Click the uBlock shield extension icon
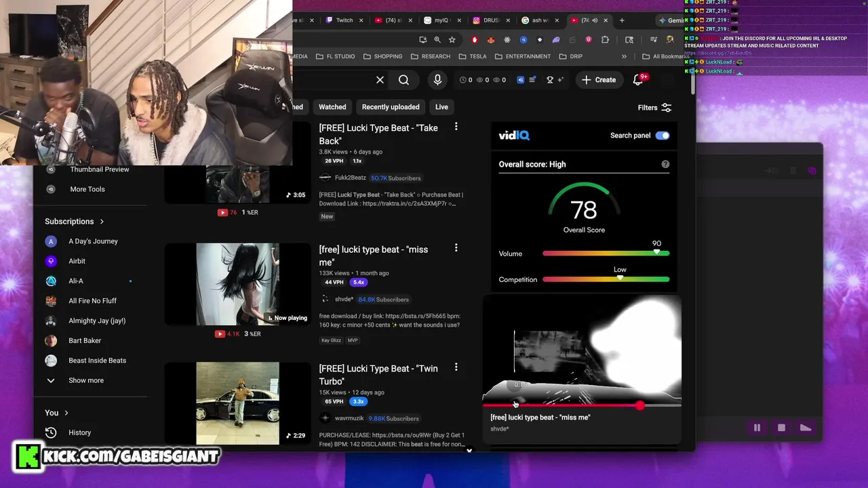The height and width of the screenshot is (488, 868). tap(589, 40)
